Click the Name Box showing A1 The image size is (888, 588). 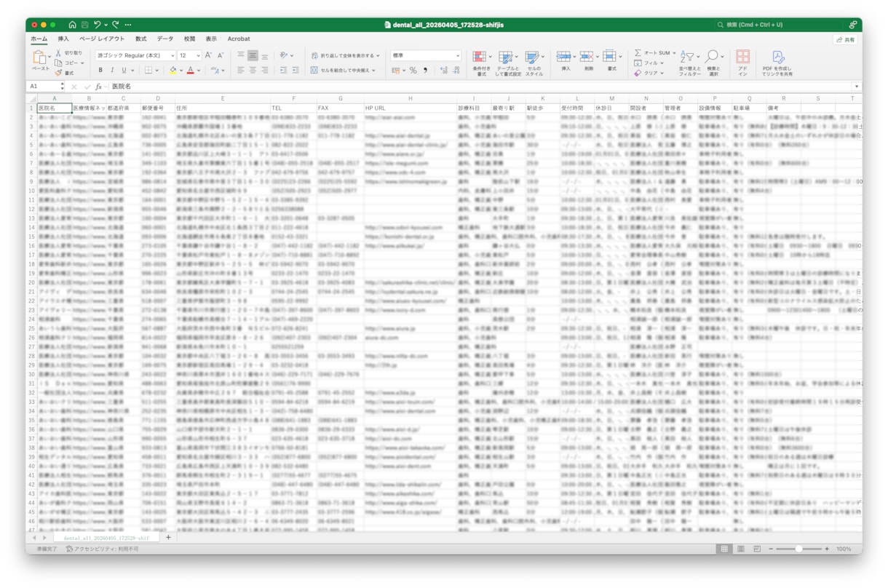coord(45,87)
